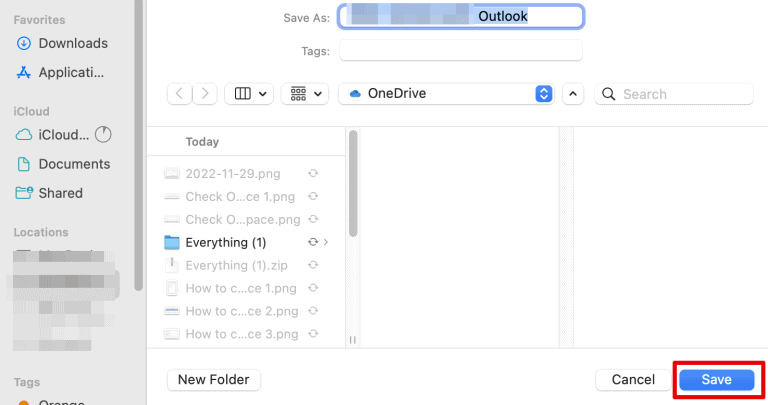Click the sync icon beside How to c...ce 2.png
768x405 pixels.
313,310
